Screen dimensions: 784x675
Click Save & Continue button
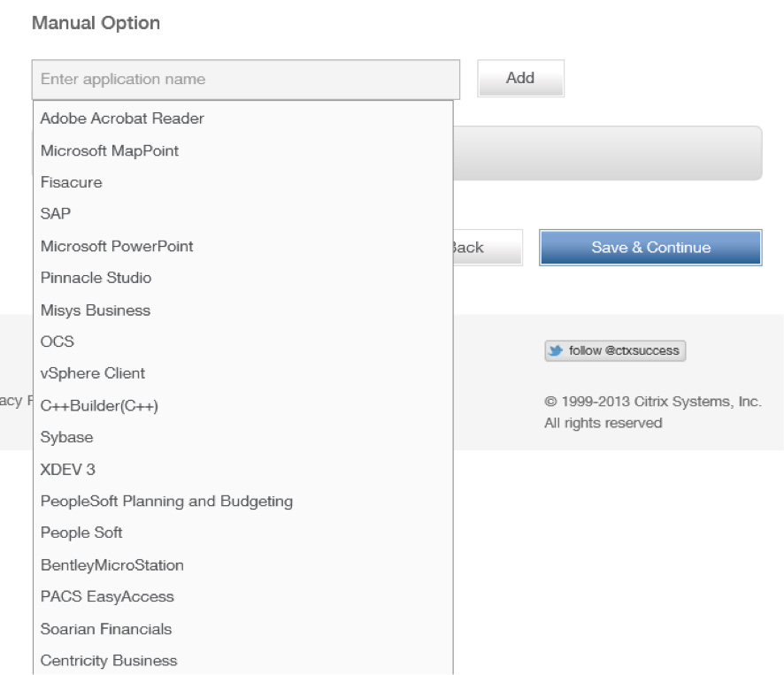pos(650,248)
